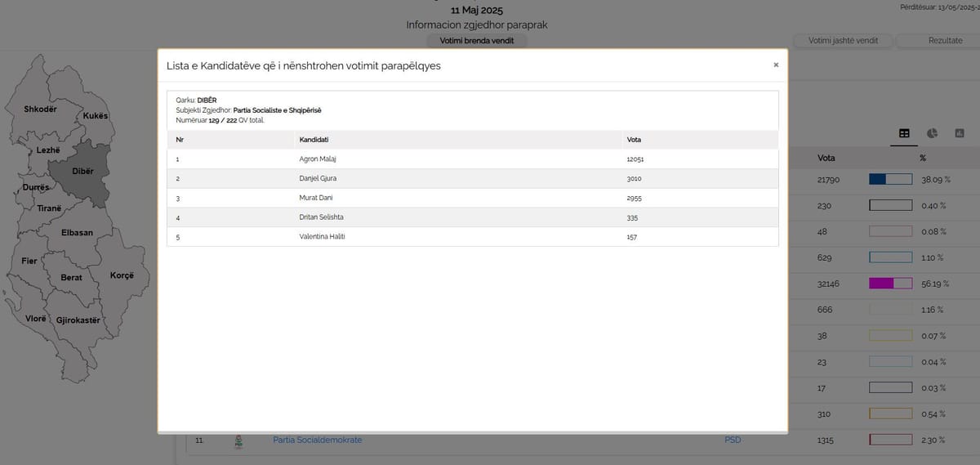Click the Partia Socialdemokrate party logo
The width and height of the screenshot is (980, 465).
pyautogui.click(x=238, y=441)
